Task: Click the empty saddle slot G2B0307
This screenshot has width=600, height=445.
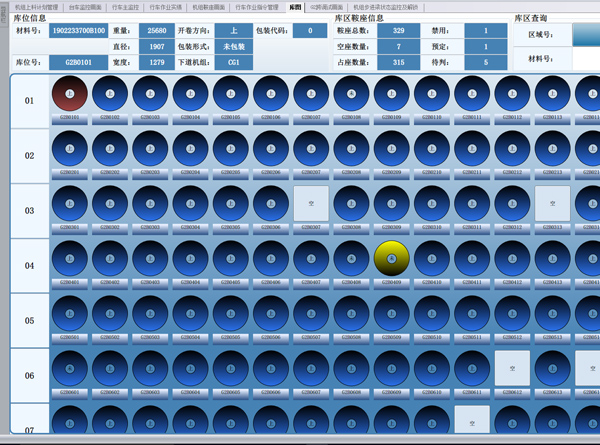Action: [311, 203]
